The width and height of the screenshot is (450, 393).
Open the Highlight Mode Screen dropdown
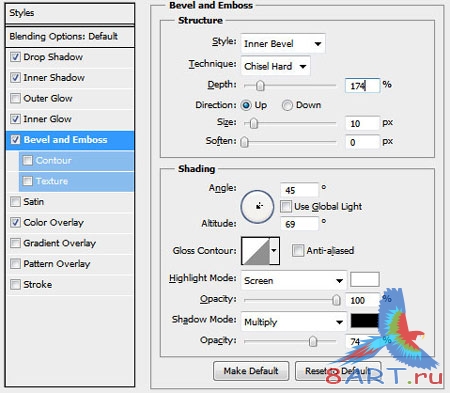294,280
